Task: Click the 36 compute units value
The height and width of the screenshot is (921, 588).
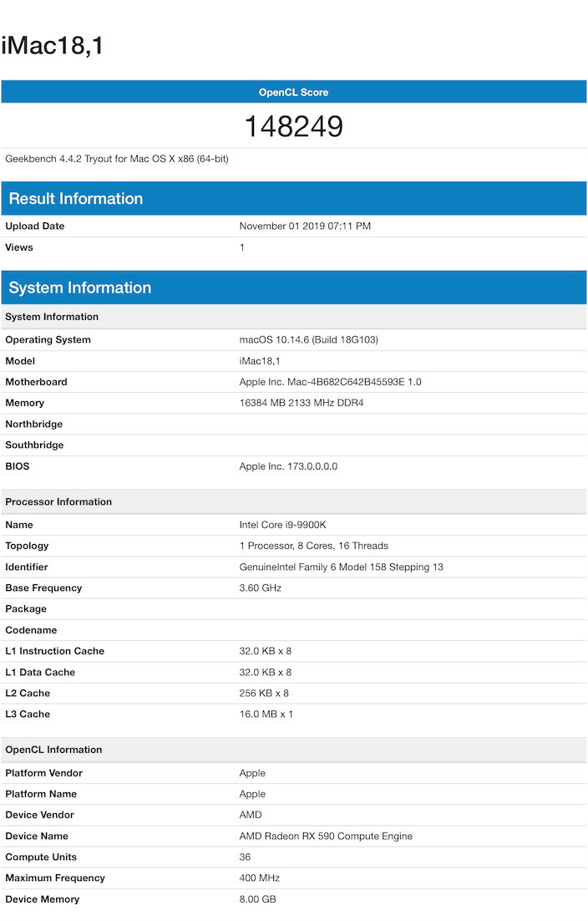Action: coord(245,857)
